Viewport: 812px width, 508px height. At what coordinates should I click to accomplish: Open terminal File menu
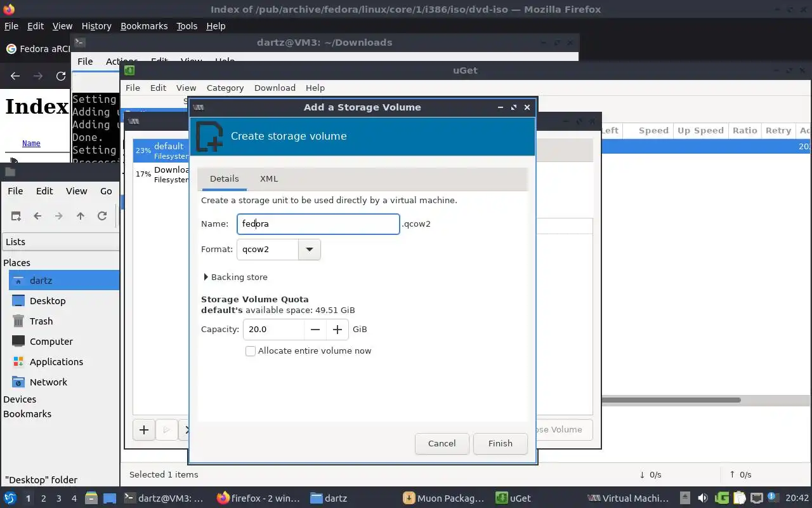pos(85,62)
